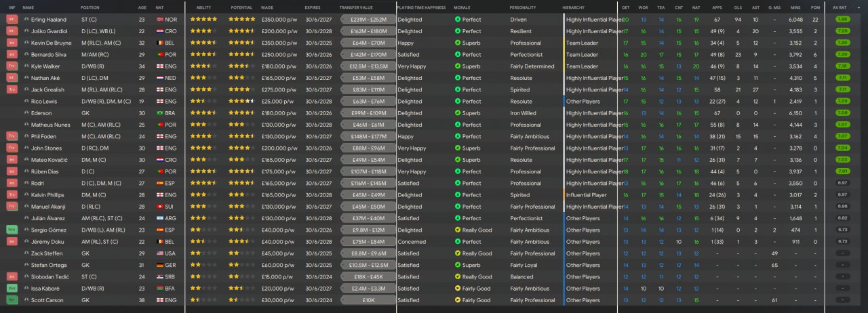Click the yellow Fairly Good morale icon for Scott Carson
This screenshot has height=313, width=868.
458,300
